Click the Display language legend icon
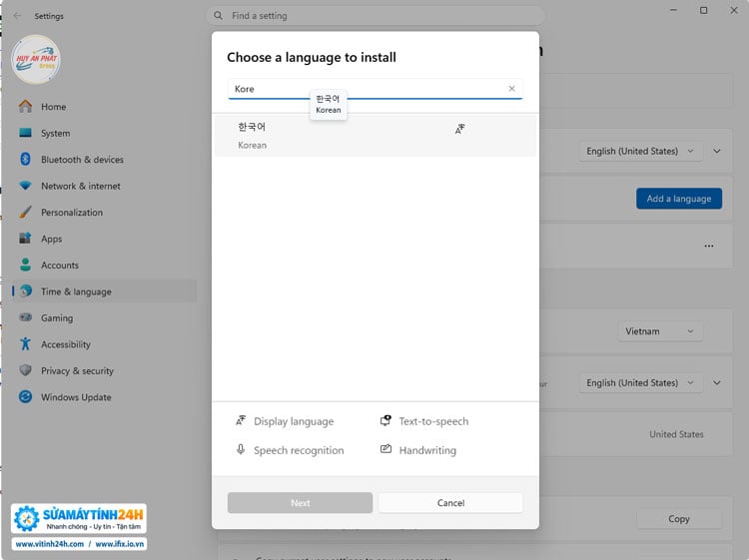The width and height of the screenshot is (749, 560). point(241,420)
